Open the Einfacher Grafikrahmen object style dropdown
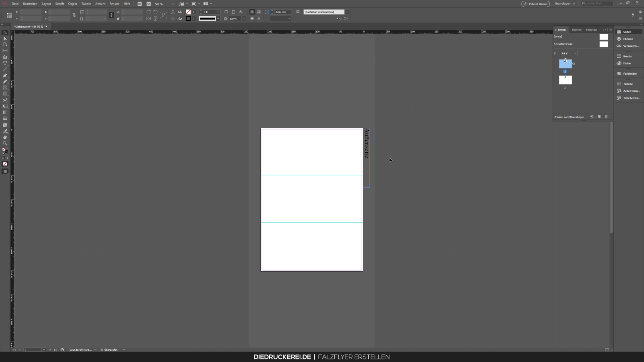Image resolution: width=644 pixels, height=362 pixels. pyautogui.click(x=347, y=12)
